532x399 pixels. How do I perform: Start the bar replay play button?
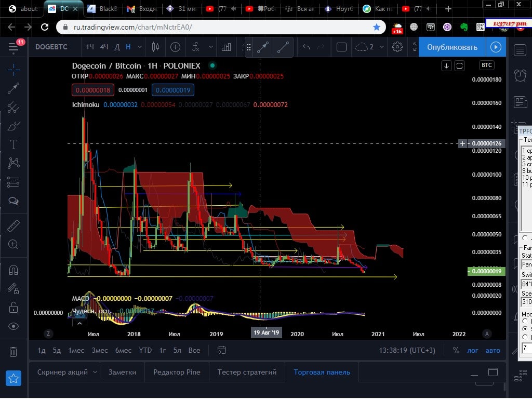pos(496,47)
